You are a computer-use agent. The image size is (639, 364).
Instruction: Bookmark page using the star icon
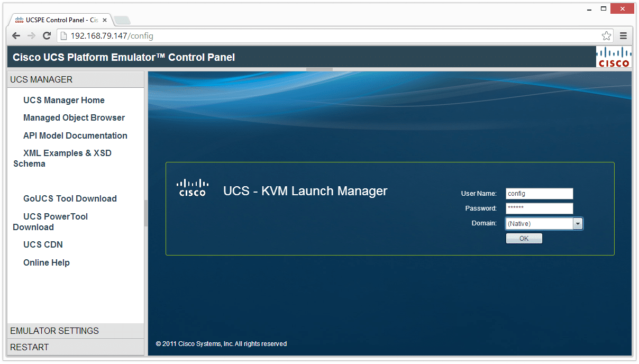(606, 36)
